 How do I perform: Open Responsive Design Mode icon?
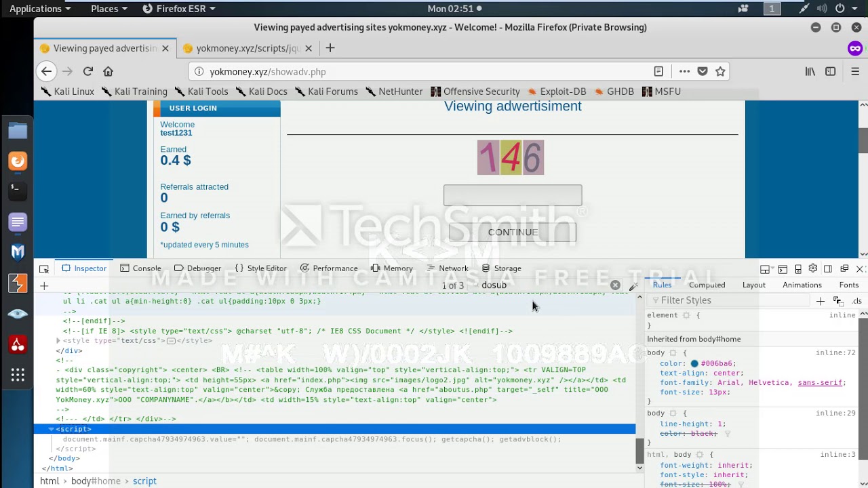(798, 269)
